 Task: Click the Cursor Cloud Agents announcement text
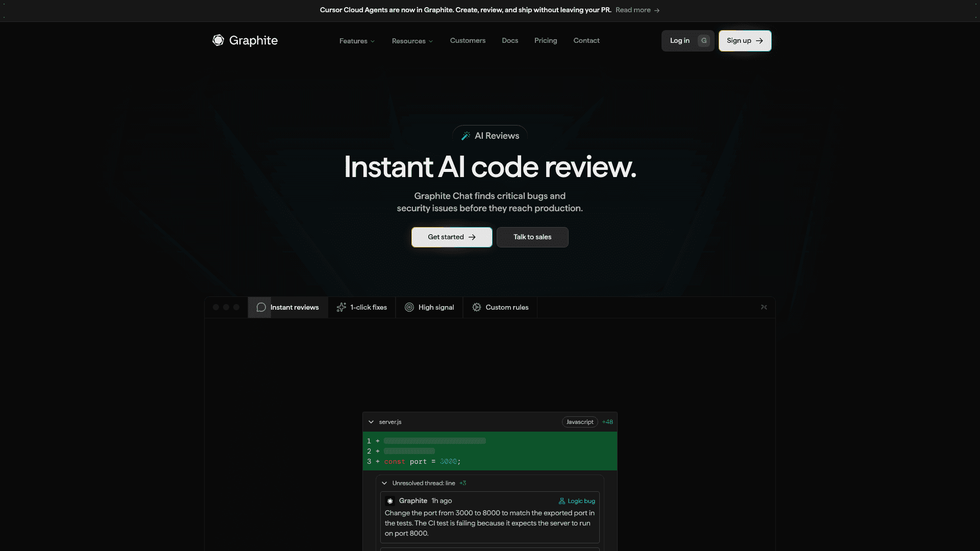[x=465, y=10]
